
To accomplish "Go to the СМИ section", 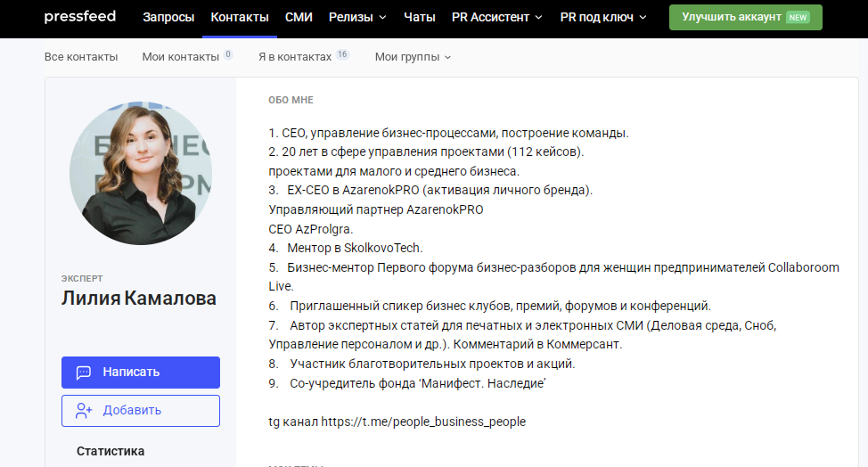I will pyautogui.click(x=299, y=17).
